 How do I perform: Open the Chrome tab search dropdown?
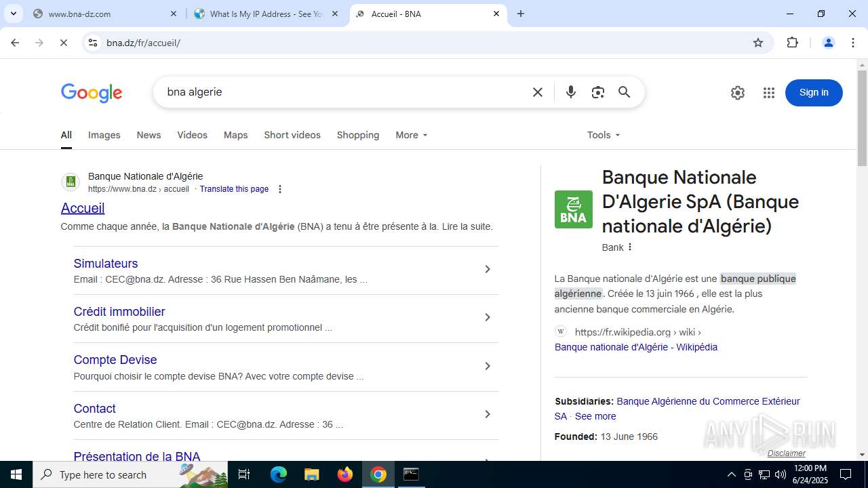click(x=14, y=14)
